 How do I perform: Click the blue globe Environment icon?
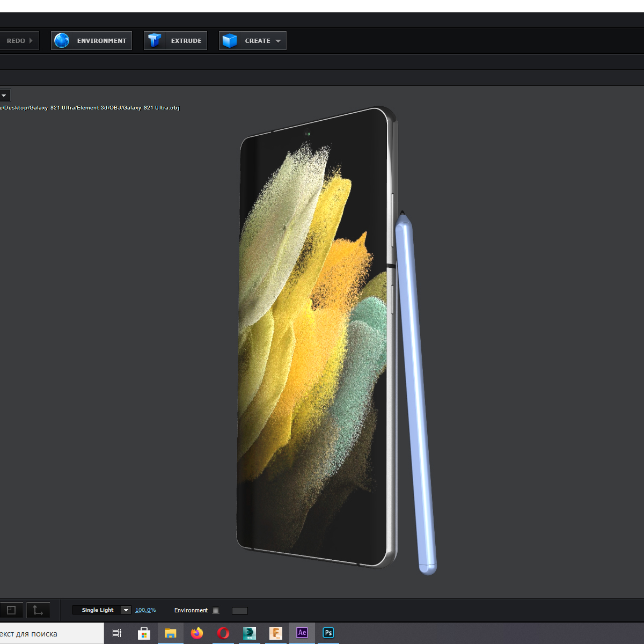pyautogui.click(x=62, y=41)
